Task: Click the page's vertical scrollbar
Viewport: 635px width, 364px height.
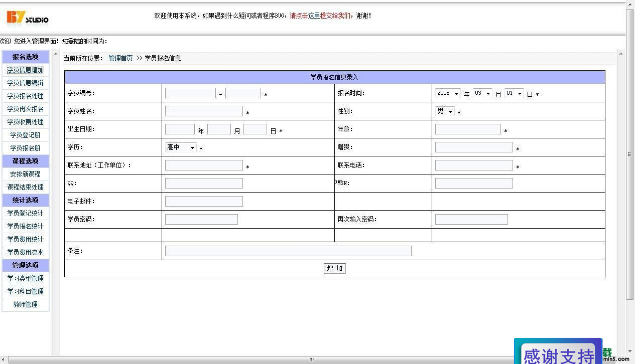Action: pyautogui.click(x=630, y=154)
